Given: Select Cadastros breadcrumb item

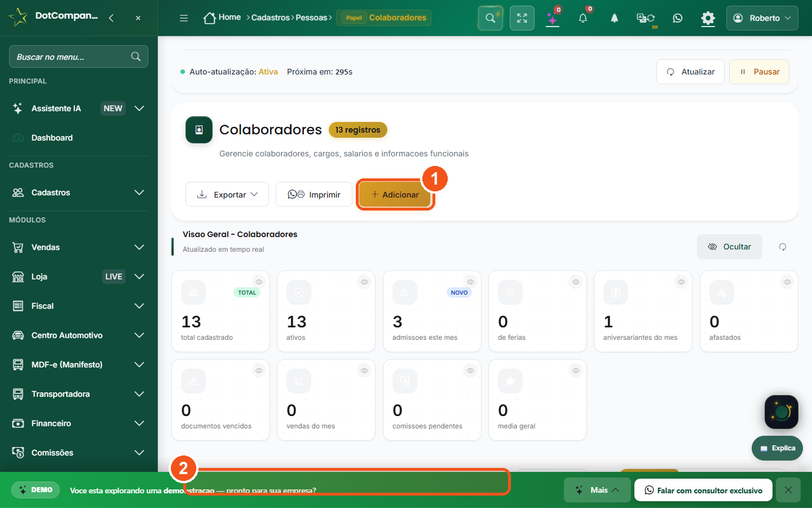Looking at the screenshot, I should 271,17.
